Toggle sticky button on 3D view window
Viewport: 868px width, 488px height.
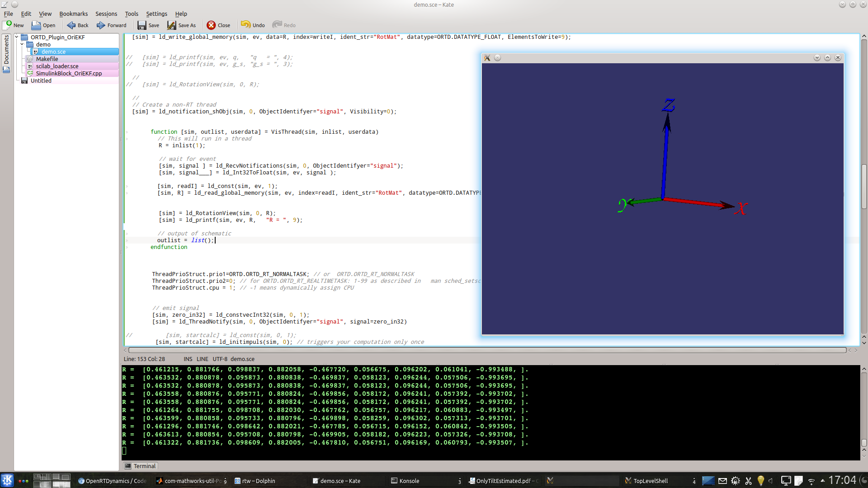[497, 58]
